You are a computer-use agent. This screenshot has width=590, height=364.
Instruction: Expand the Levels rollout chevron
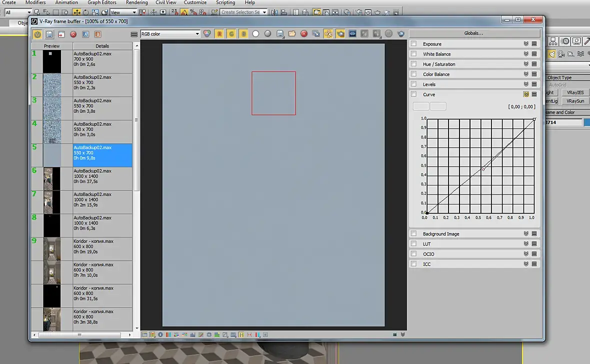tap(526, 84)
